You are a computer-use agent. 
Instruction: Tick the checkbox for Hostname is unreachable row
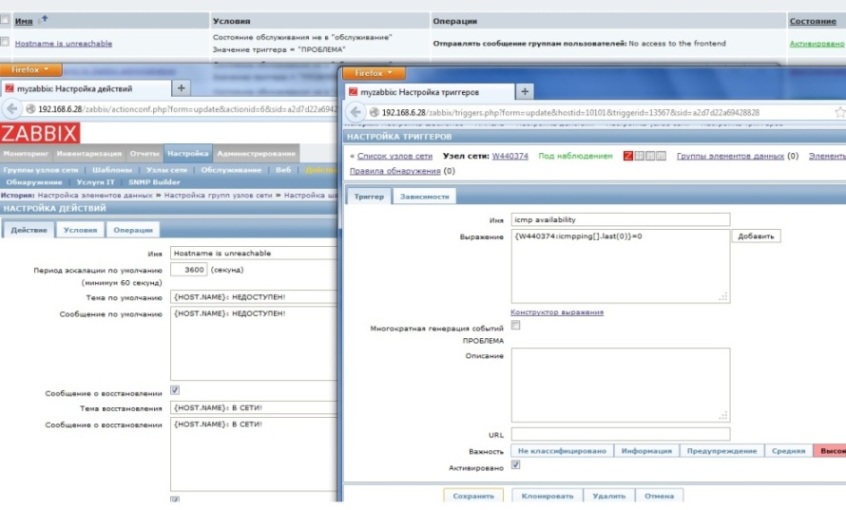(x=5, y=42)
